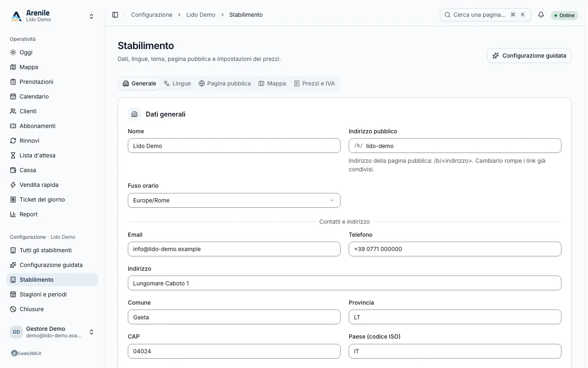Open the Cassa page
Viewport: 588px width, 368px height.
(x=52, y=170)
